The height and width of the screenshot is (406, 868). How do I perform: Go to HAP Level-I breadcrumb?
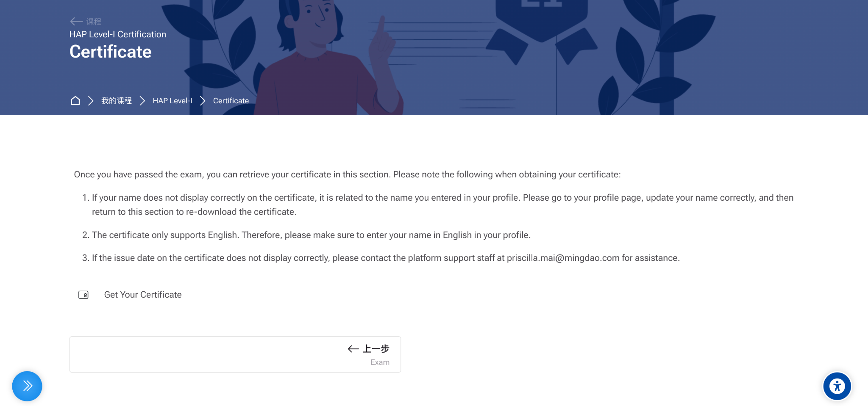coord(172,101)
